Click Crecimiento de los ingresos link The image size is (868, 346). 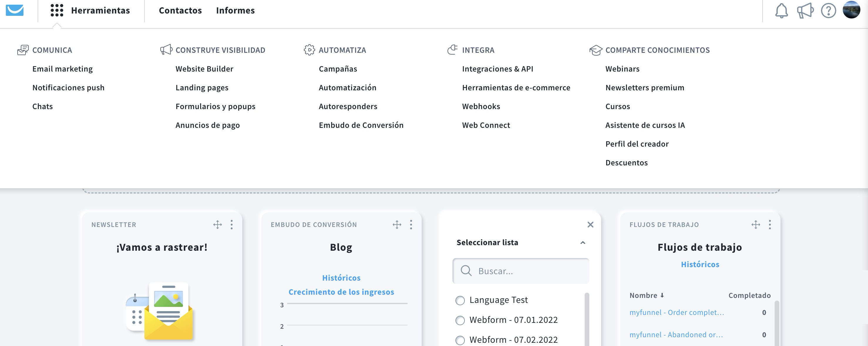click(x=341, y=292)
